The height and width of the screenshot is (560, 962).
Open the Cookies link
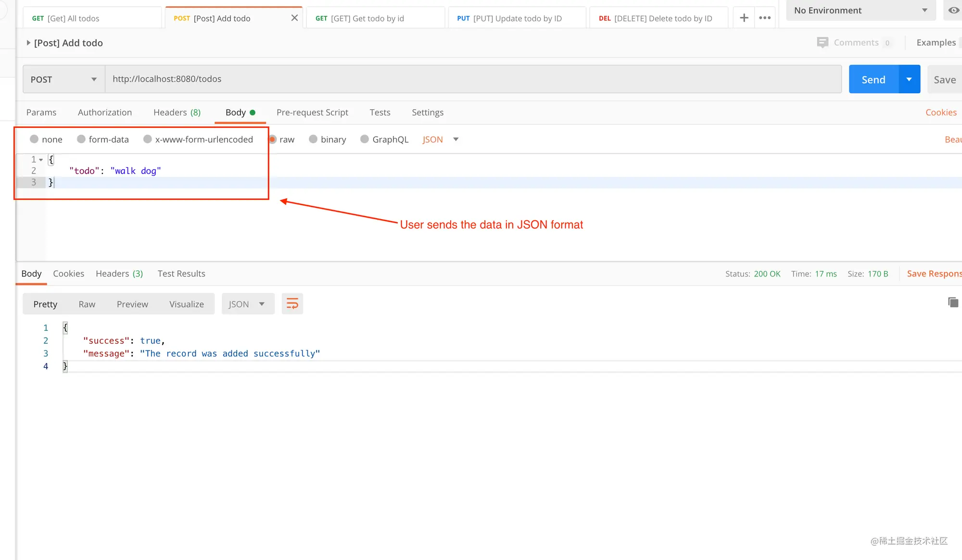coord(941,112)
